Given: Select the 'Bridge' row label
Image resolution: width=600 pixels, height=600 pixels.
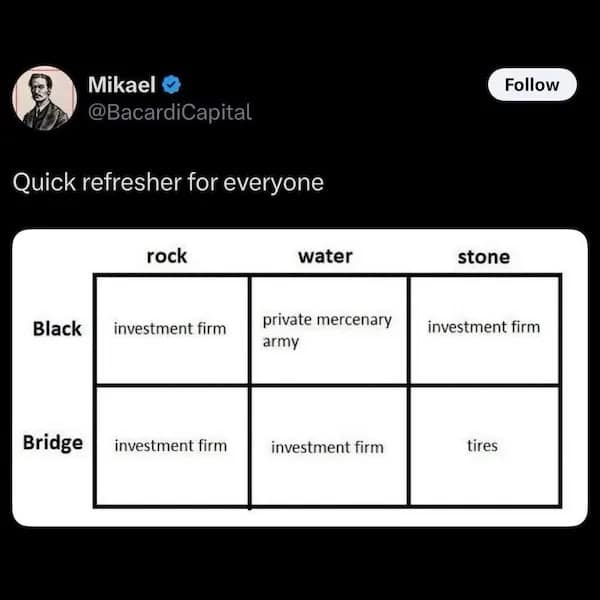Looking at the screenshot, I should coord(53,443).
